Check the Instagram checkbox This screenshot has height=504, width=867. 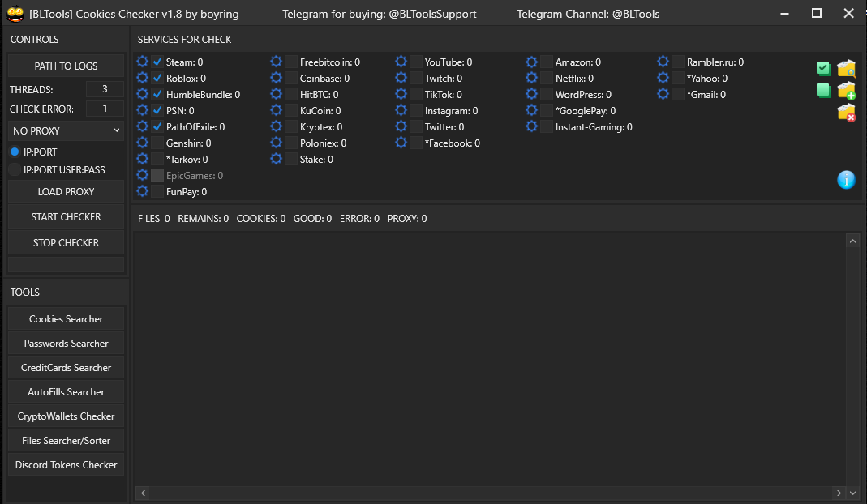(416, 110)
